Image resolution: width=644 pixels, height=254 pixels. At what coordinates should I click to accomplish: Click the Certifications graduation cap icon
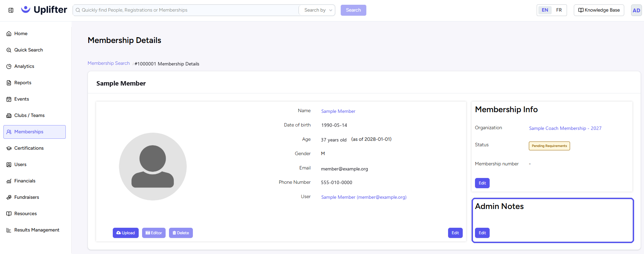9,148
